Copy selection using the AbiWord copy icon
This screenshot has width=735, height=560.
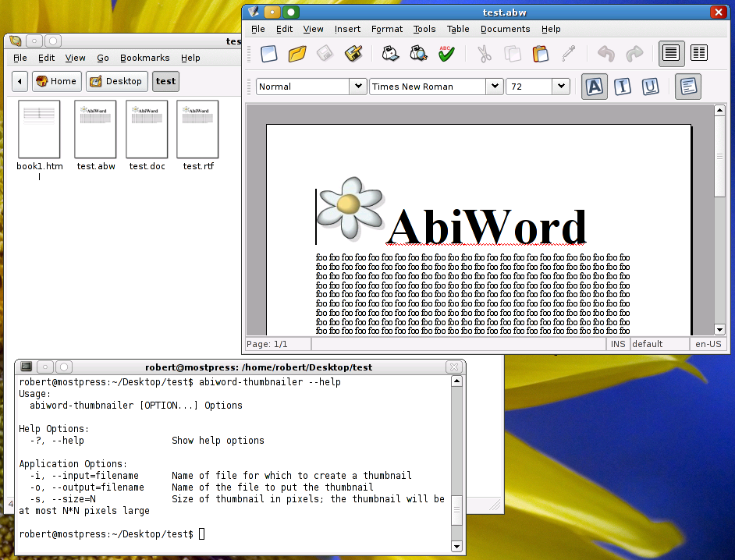[x=513, y=53]
